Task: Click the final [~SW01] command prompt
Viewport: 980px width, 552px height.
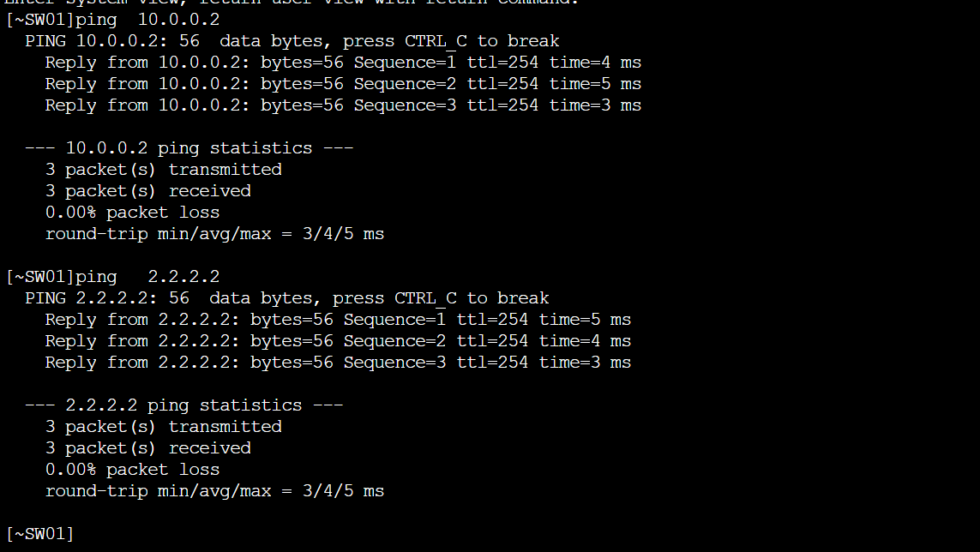Action: pyautogui.click(x=40, y=534)
